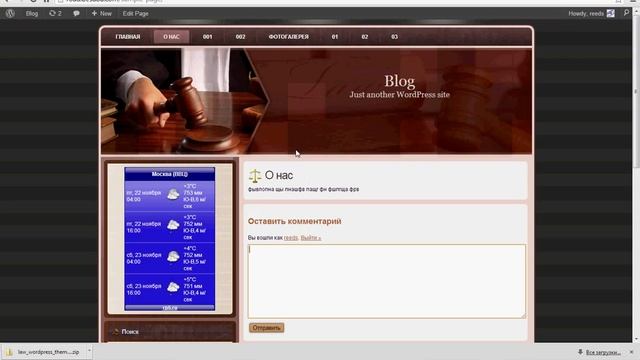Viewport: 640px width, 360px height.
Task: Select the О НАС menu item
Action: pyautogui.click(x=171, y=37)
